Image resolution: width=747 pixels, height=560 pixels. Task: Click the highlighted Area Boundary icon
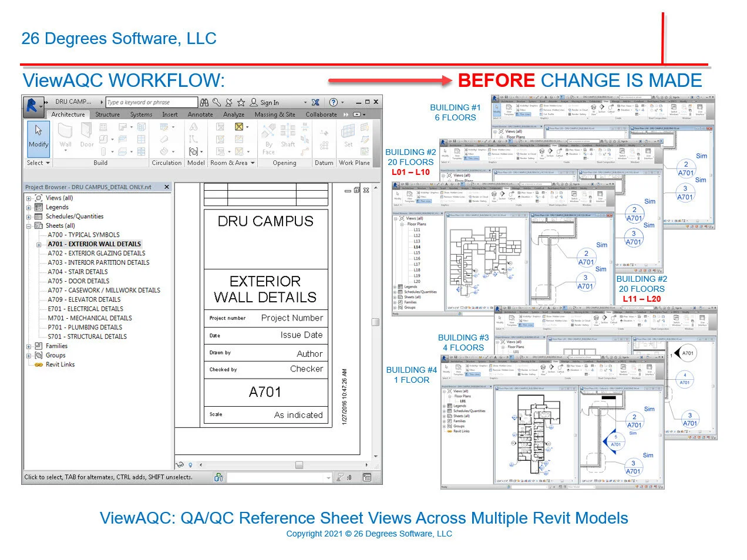(x=239, y=127)
